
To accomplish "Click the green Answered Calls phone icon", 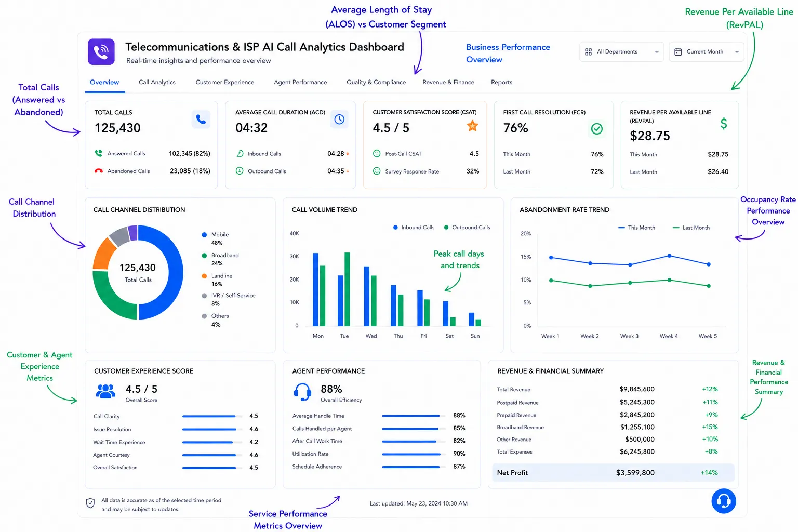I will point(98,153).
